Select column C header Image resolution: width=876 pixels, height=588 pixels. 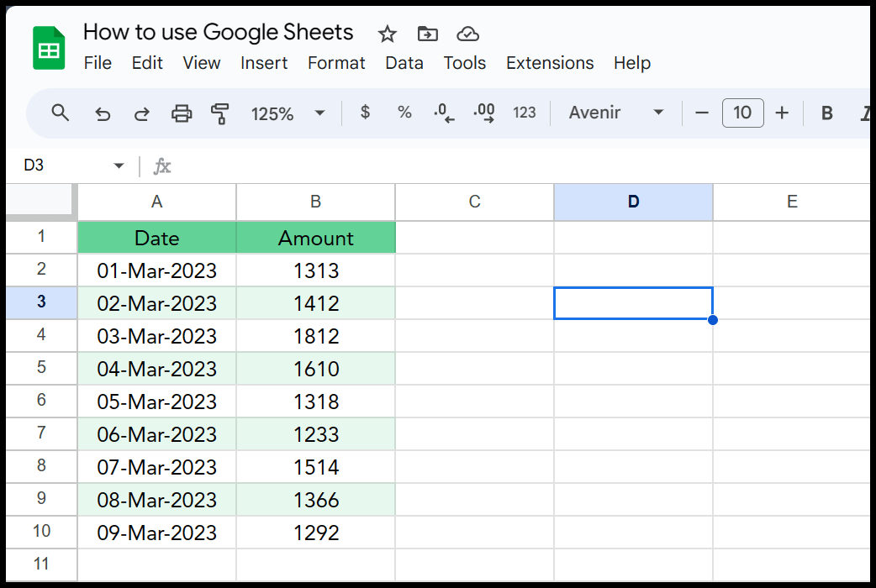[x=474, y=202]
